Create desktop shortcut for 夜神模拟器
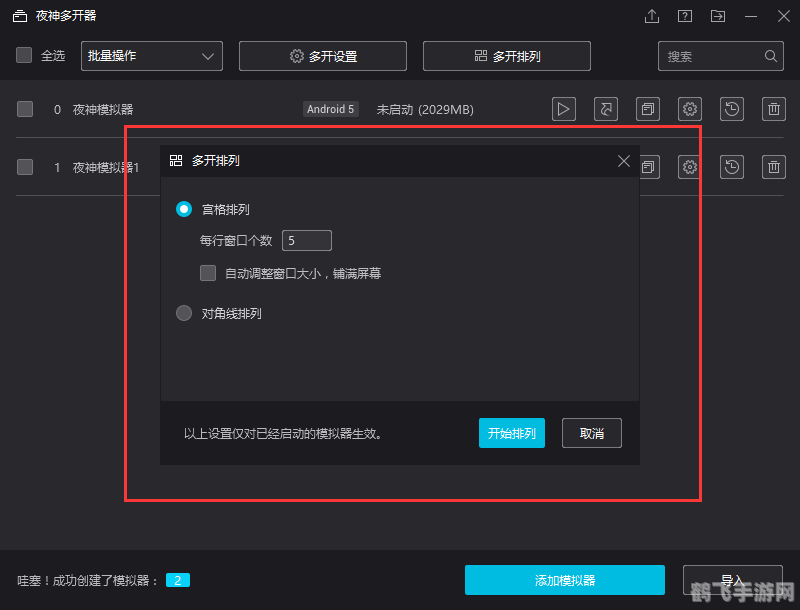Viewport: 800px width, 610px height. tap(606, 109)
